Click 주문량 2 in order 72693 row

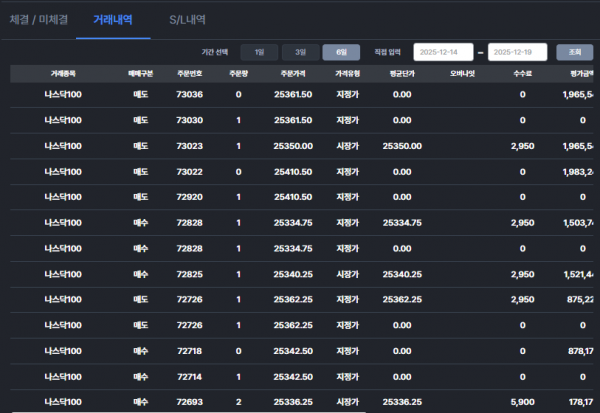point(238,402)
